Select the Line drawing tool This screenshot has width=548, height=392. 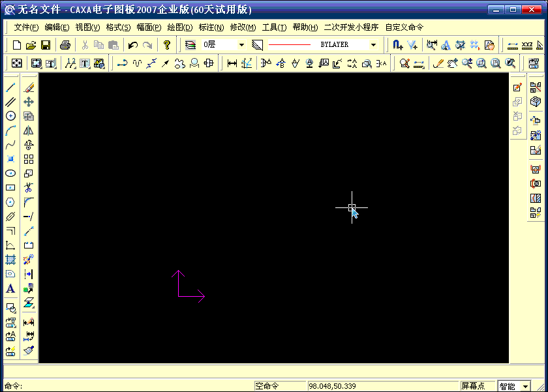(10, 87)
